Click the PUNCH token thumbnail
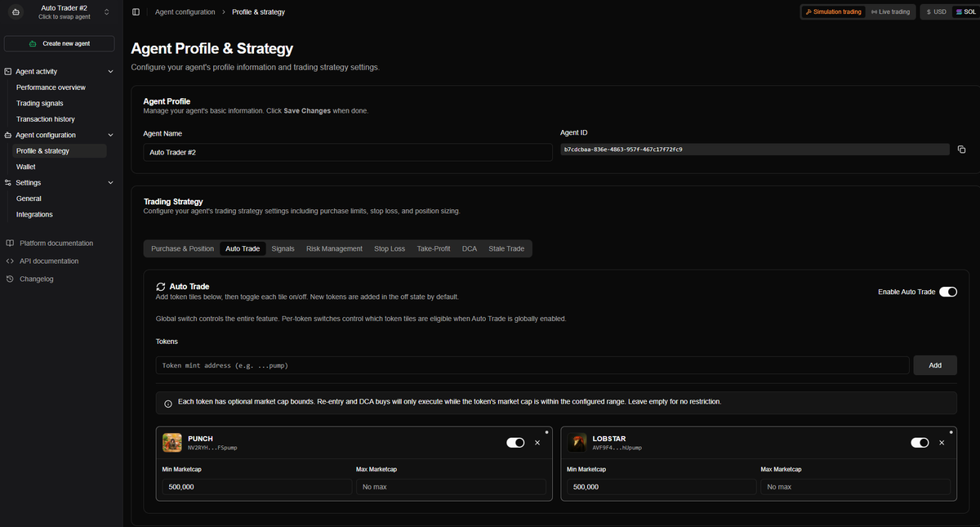 [x=172, y=443]
